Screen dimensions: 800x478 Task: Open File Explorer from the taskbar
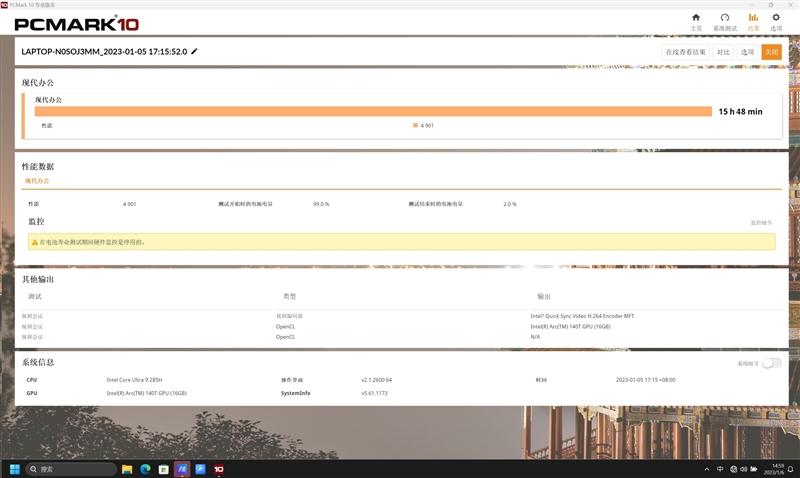(x=127, y=468)
